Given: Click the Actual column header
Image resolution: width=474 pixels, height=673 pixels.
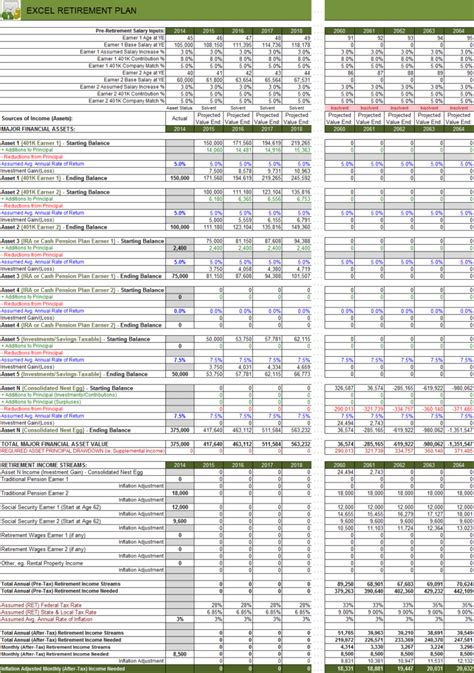Looking at the screenshot, I should pos(179,118).
